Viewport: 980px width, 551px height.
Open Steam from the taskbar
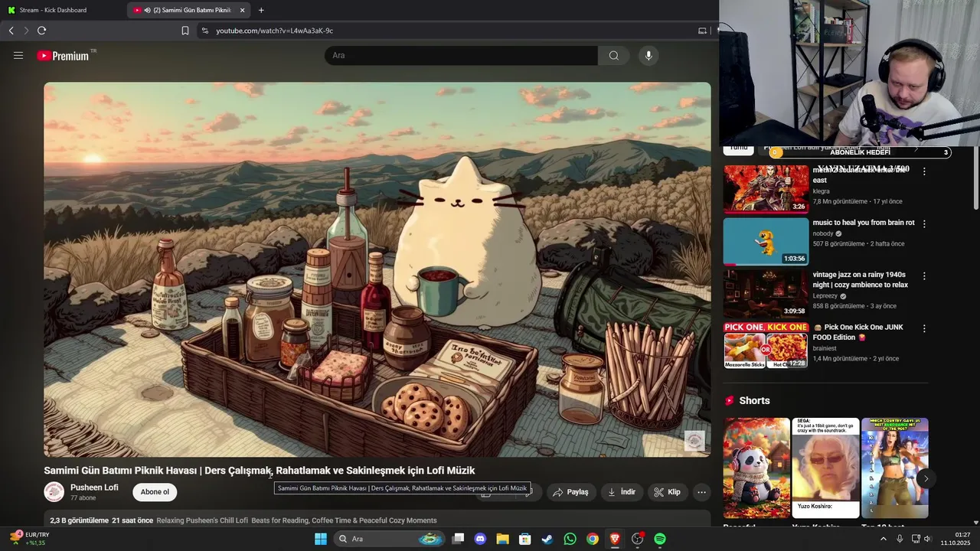click(547, 539)
